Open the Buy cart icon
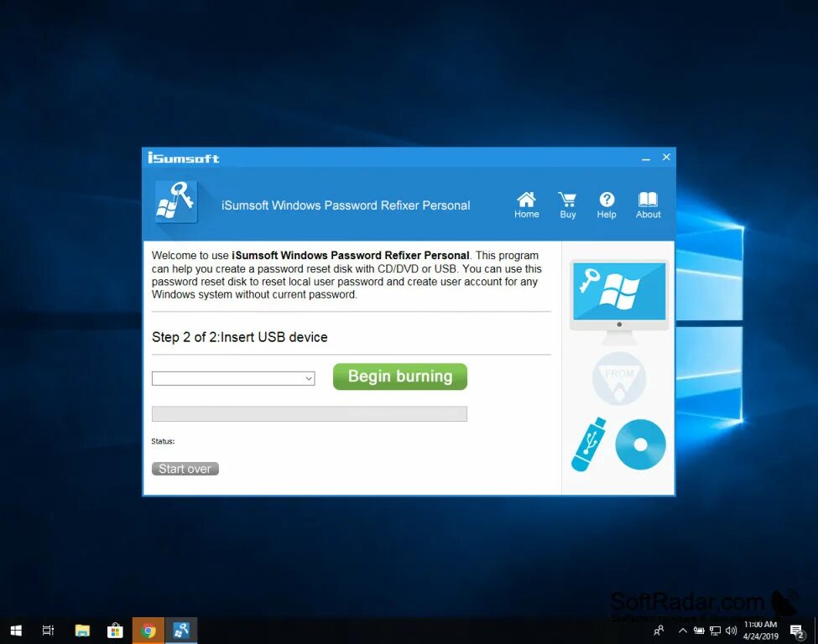Screen dimensions: 818x644 click(x=568, y=205)
